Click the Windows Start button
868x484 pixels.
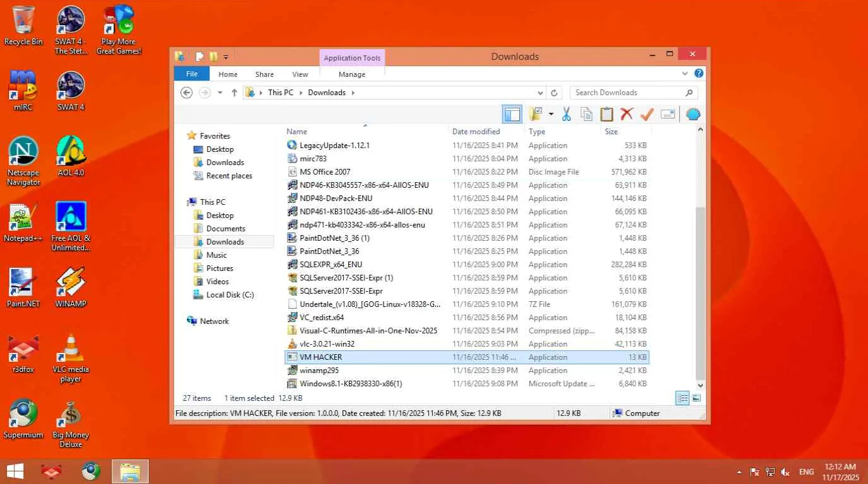click(x=15, y=471)
